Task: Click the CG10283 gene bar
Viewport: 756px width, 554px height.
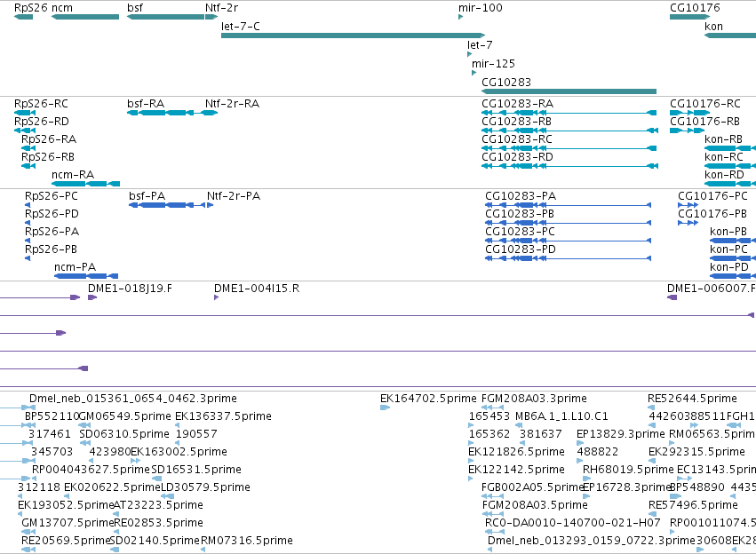Action: click(x=569, y=91)
